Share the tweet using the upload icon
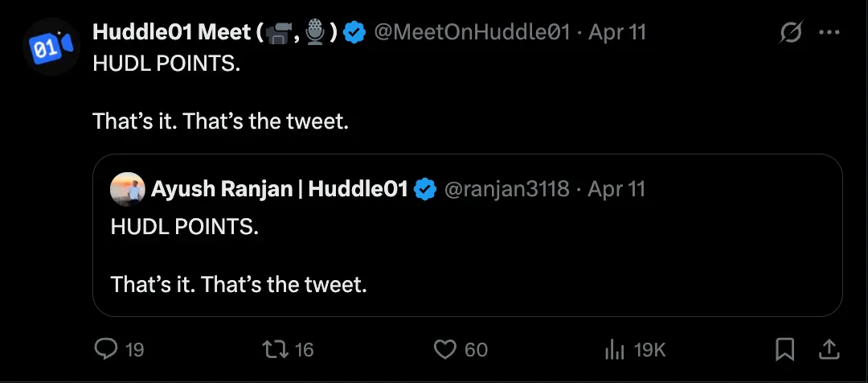868x383 pixels. [829, 349]
